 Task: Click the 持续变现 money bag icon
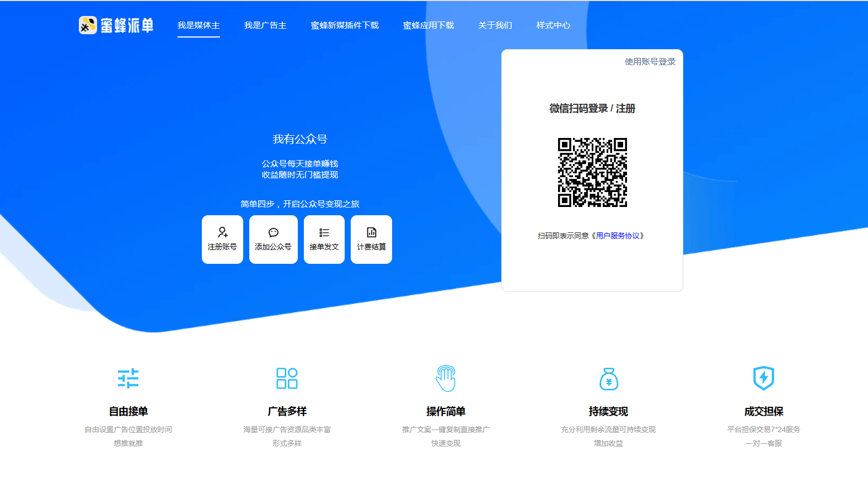(x=609, y=379)
